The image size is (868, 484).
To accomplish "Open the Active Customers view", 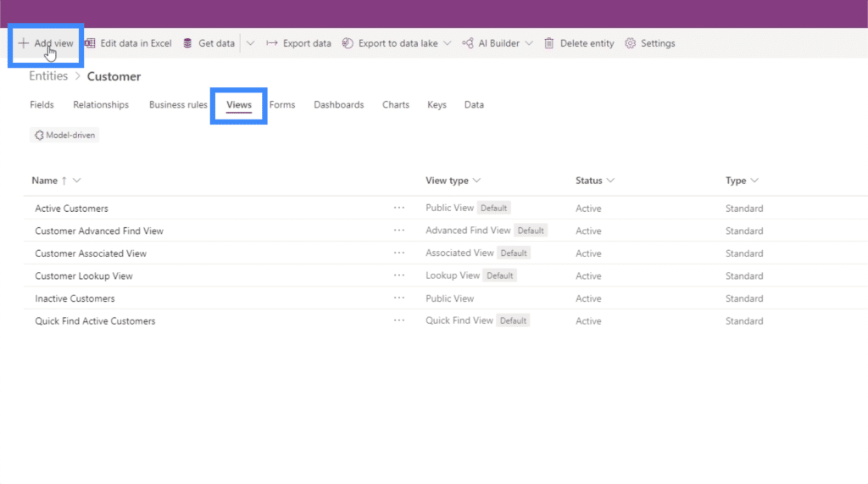I will (x=71, y=209).
